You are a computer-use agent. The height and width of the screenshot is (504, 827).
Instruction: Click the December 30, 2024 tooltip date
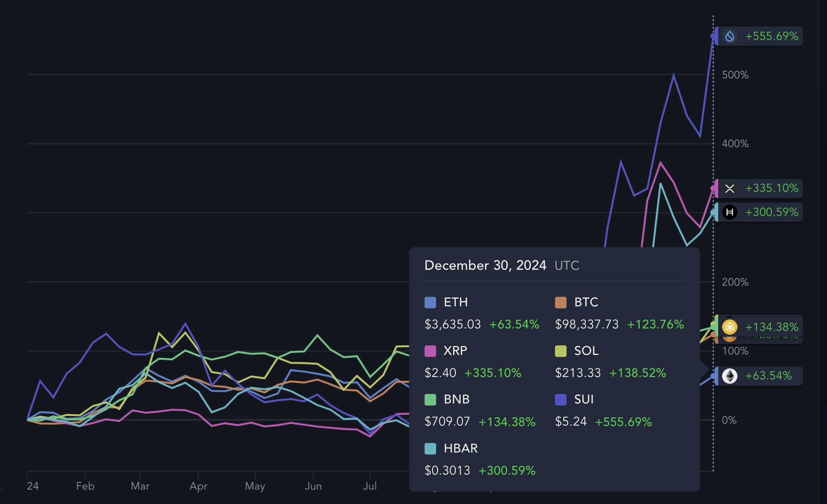485,265
